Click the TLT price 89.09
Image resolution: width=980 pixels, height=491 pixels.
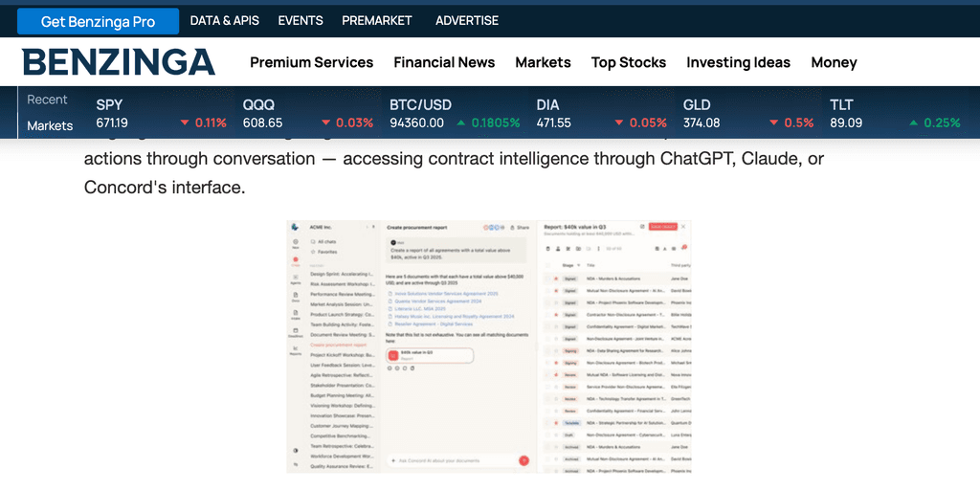[846, 123]
